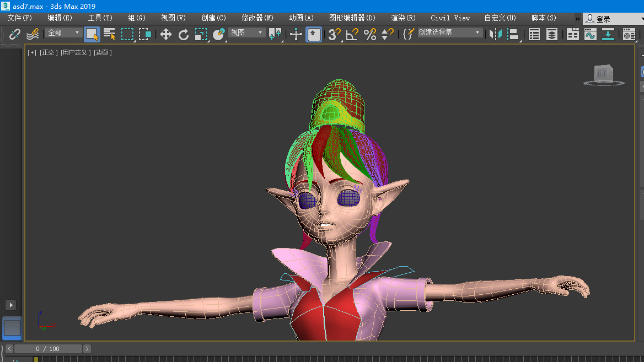Open Select by Name list
The image size is (644, 362).
(109, 35)
